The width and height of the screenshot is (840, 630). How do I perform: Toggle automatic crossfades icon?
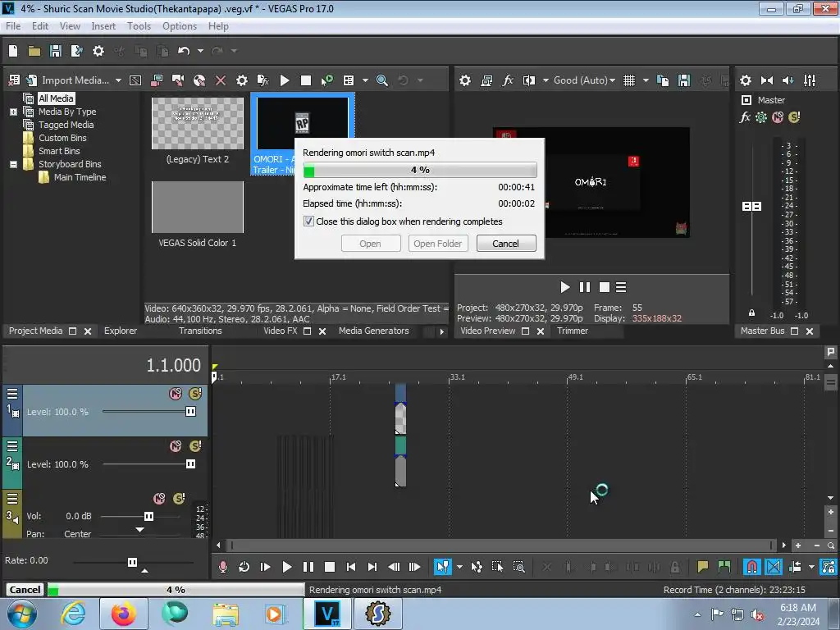[773, 567]
